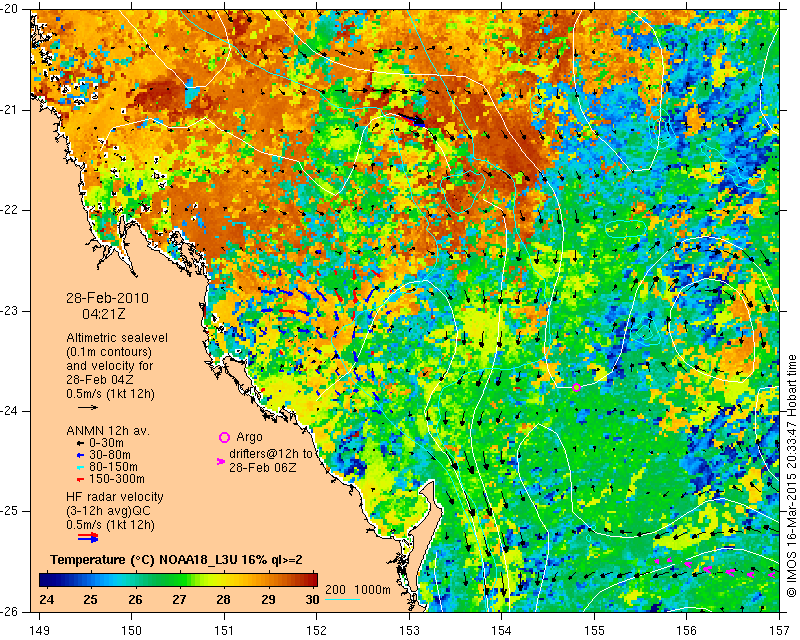Click the latitude axis label -22
This screenshot has height=640, width=800.
10,210
